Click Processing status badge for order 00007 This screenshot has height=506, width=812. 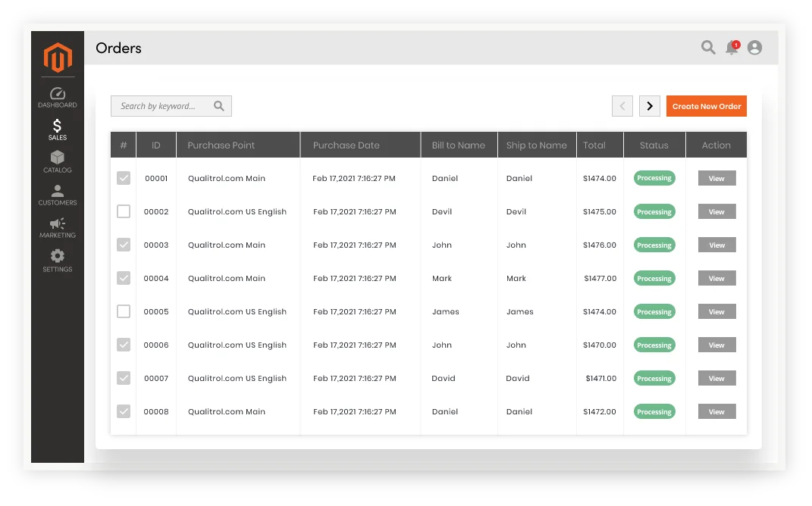coord(654,378)
